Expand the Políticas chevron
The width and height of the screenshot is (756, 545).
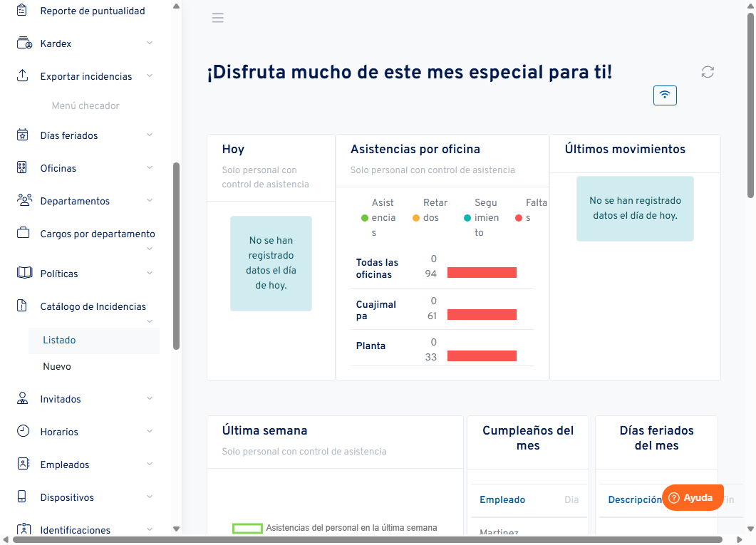(x=150, y=274)
